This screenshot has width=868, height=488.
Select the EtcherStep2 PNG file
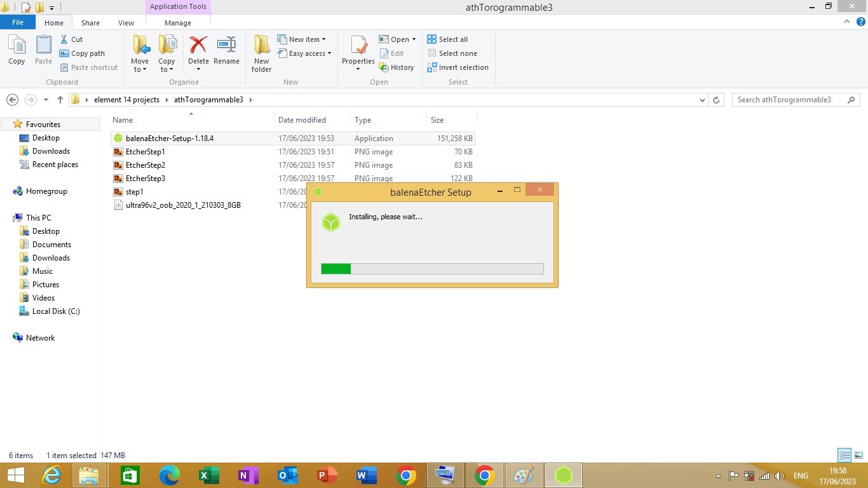pyautogui.click(x=293, y=165)
